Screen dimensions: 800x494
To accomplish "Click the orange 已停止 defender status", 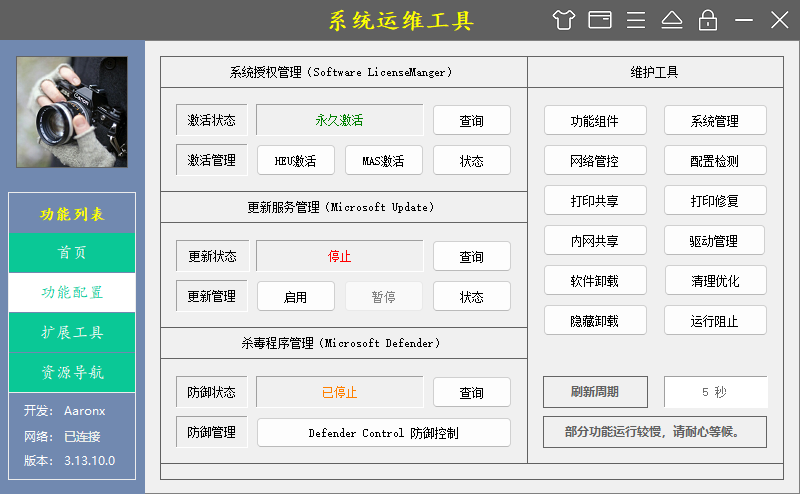I will (339, 392).
